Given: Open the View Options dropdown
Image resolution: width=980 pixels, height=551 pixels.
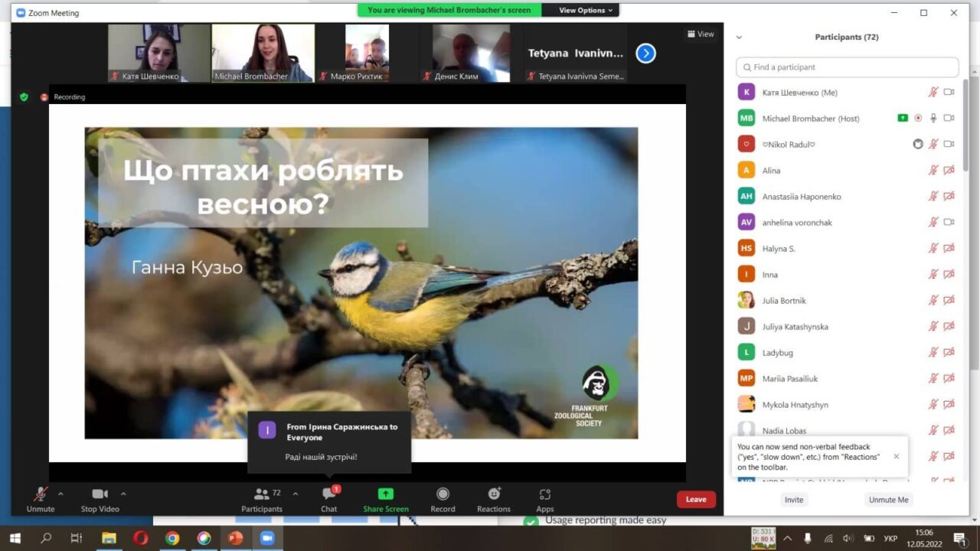Looking at the screenshot, I should pos(586,10).
